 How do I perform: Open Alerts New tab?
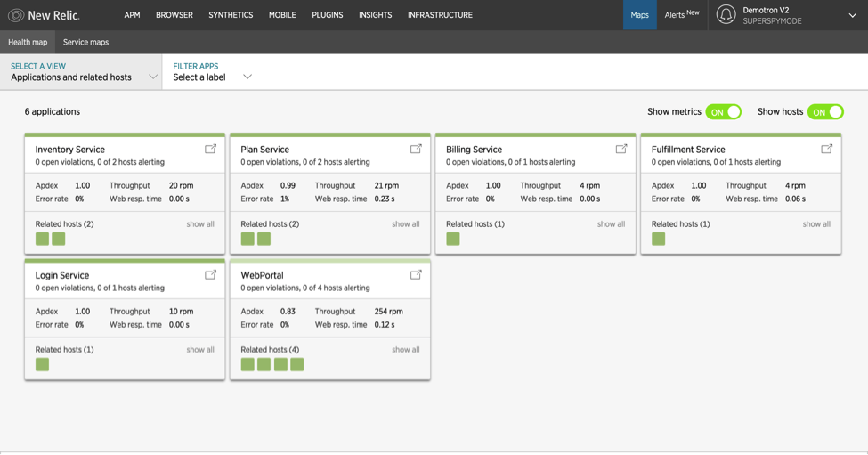point(682,15)
